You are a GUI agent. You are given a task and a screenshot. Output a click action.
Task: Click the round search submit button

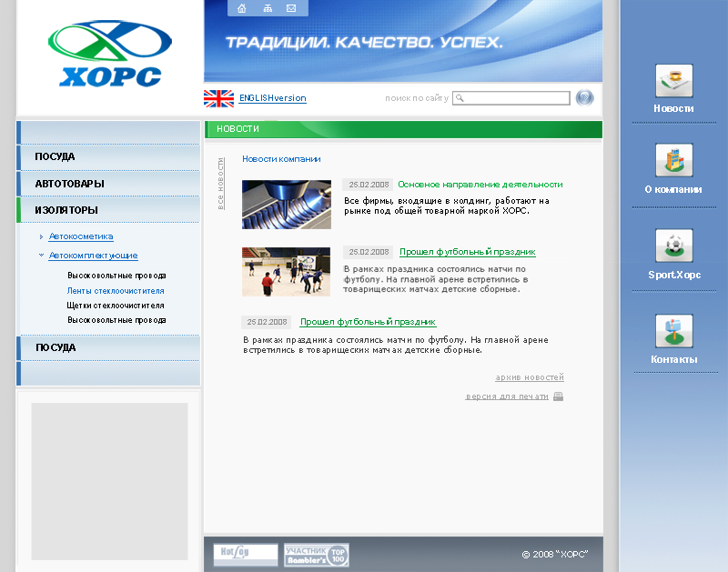[x=584, y=98]
